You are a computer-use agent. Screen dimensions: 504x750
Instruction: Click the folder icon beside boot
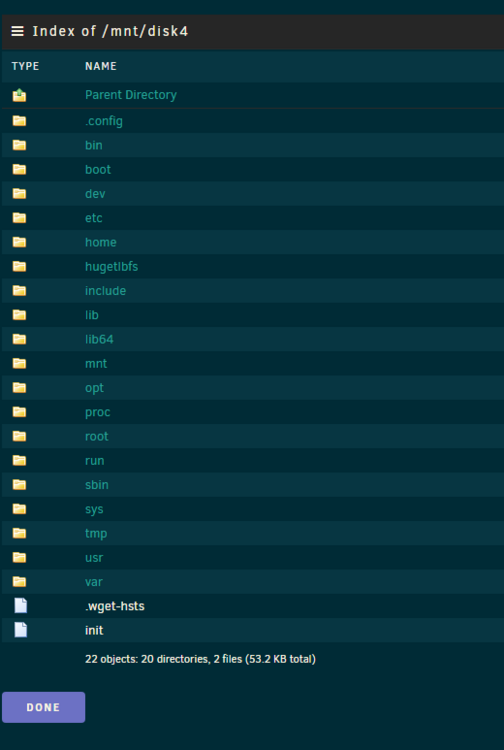20,169
